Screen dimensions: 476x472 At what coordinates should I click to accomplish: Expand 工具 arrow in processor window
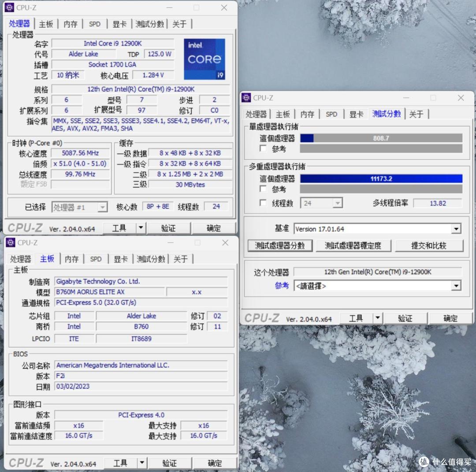141,228
